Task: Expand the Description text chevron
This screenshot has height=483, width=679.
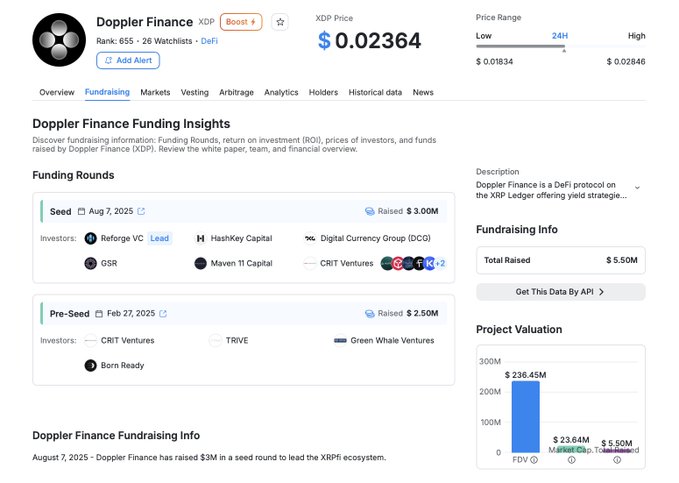Action: point(637,188)
